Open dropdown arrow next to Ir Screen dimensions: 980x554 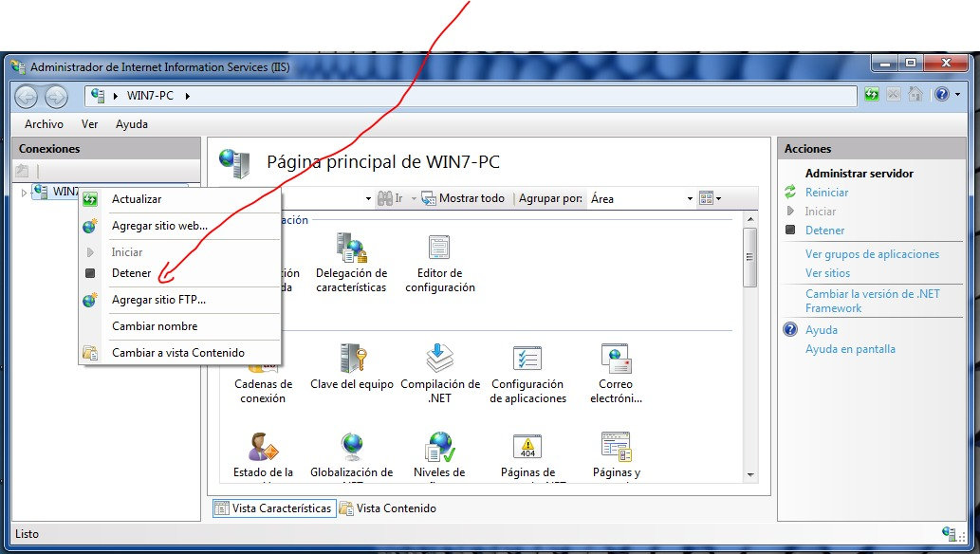click(414, 199)
